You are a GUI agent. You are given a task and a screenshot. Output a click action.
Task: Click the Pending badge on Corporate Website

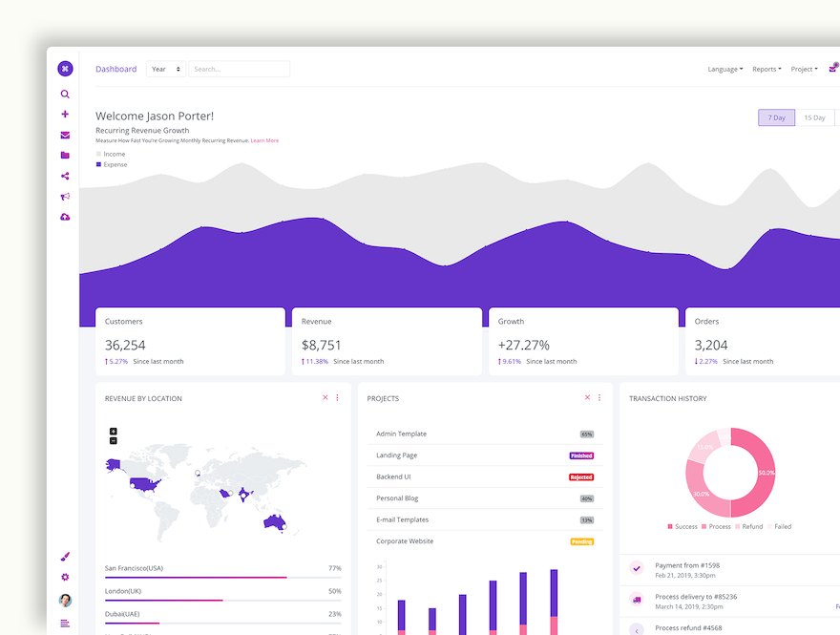pyautogui.click(x=581, y=541)
